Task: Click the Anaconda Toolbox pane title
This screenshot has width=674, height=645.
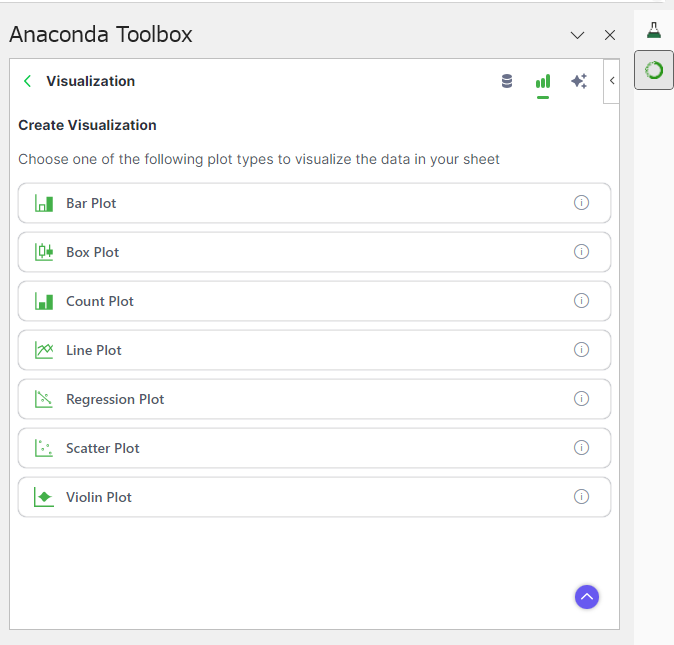Action: pos(101,34)
